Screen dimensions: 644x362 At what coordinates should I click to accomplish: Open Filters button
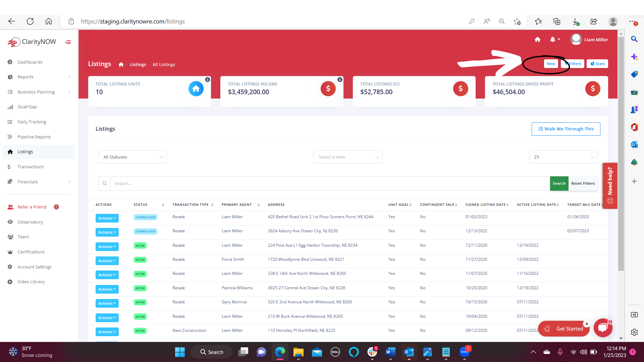point(573,64)
